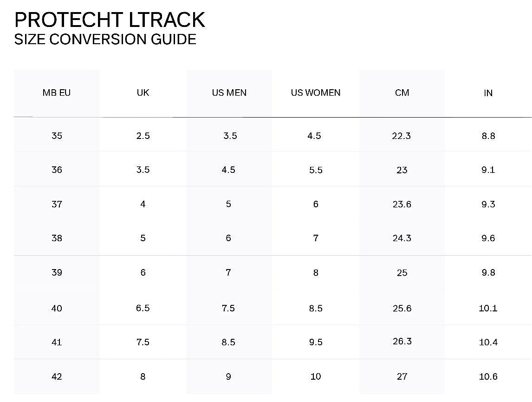Click EU size 35 cell
This screenshot has height=402, width=532.
coord(57,136)
